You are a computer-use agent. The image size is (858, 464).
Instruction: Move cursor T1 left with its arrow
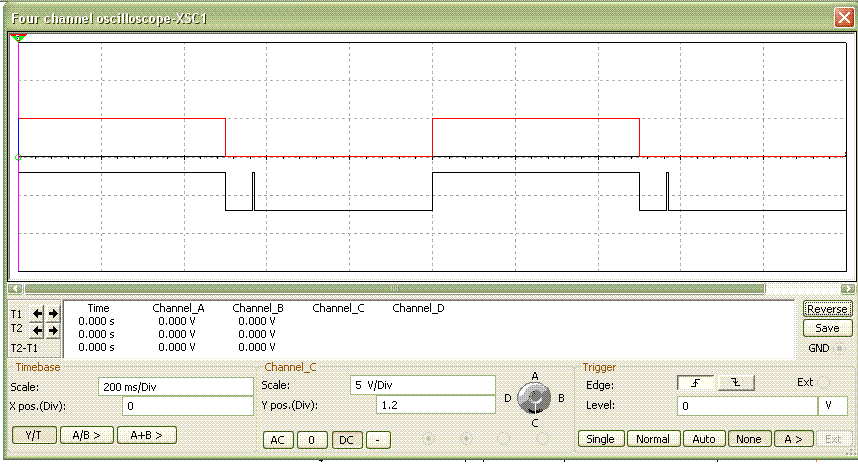pos(37,314)
